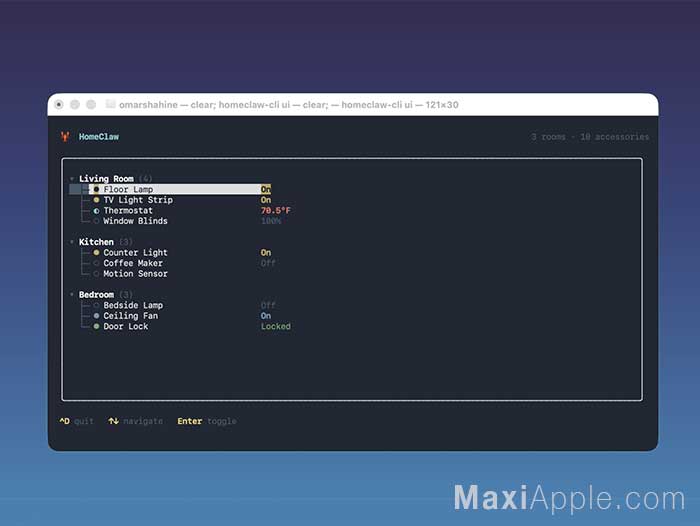Click the HomeClaw lobster logo icon

[65, 136]
